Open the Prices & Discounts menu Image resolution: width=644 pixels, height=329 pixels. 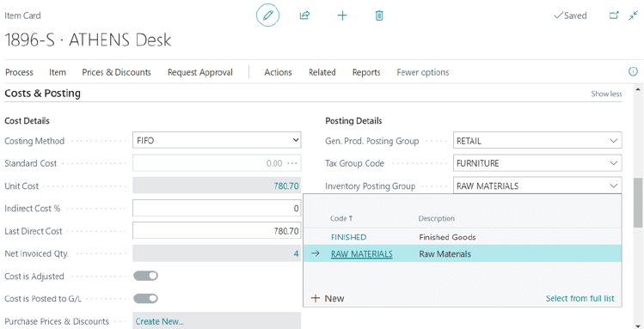(116, 72)
